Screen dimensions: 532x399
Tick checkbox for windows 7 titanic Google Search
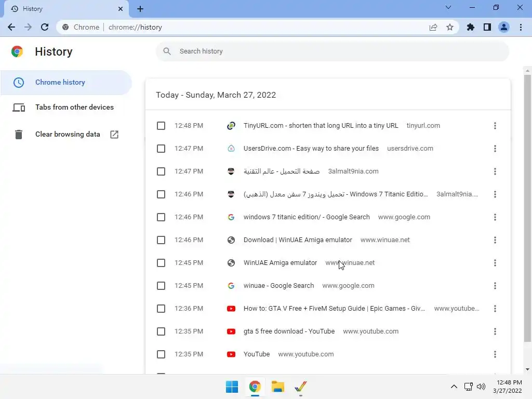tap(161, 217)
